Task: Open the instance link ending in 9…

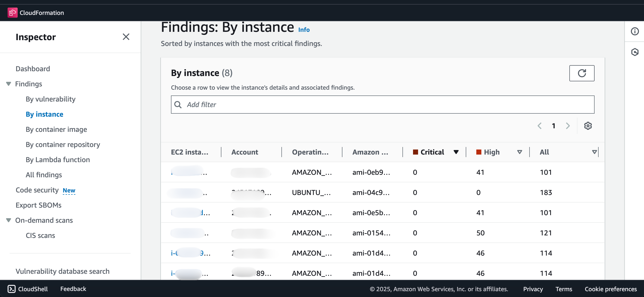Action: click(x=191, y=253)
